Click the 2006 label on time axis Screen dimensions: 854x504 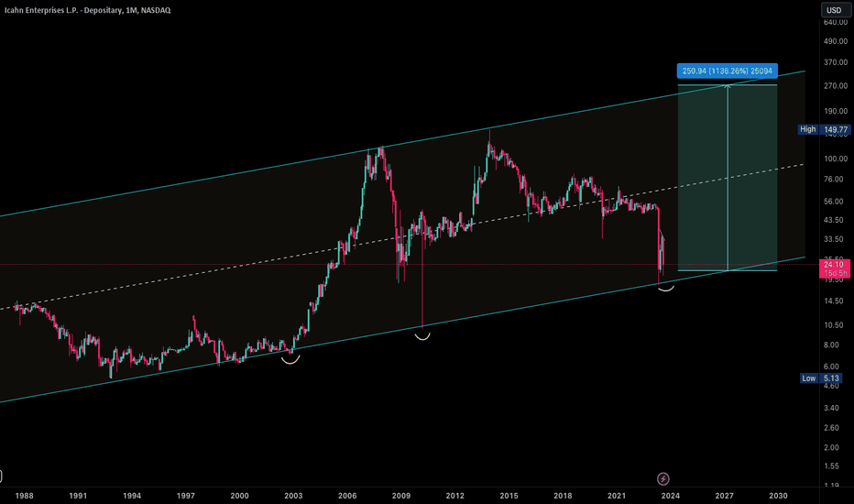click(347, 496)
